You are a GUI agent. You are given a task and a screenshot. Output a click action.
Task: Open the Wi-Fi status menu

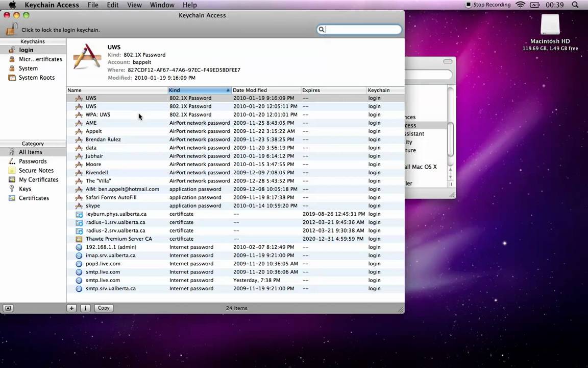521,5
